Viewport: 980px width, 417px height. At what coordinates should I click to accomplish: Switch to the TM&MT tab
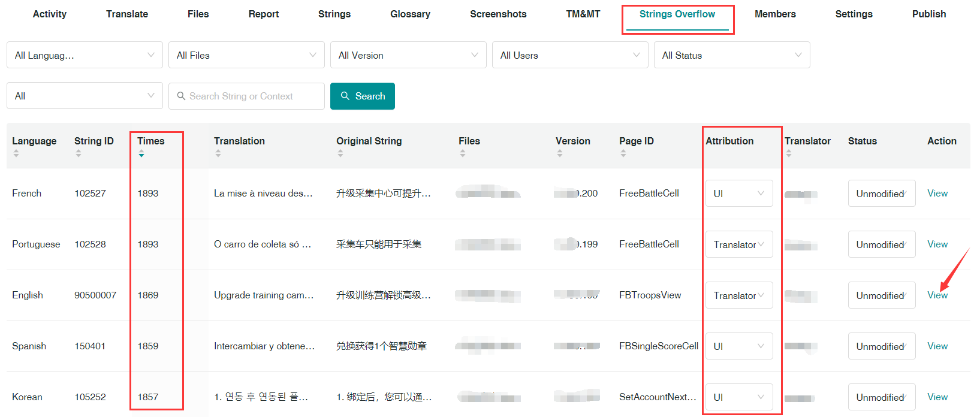pos(583,14)
